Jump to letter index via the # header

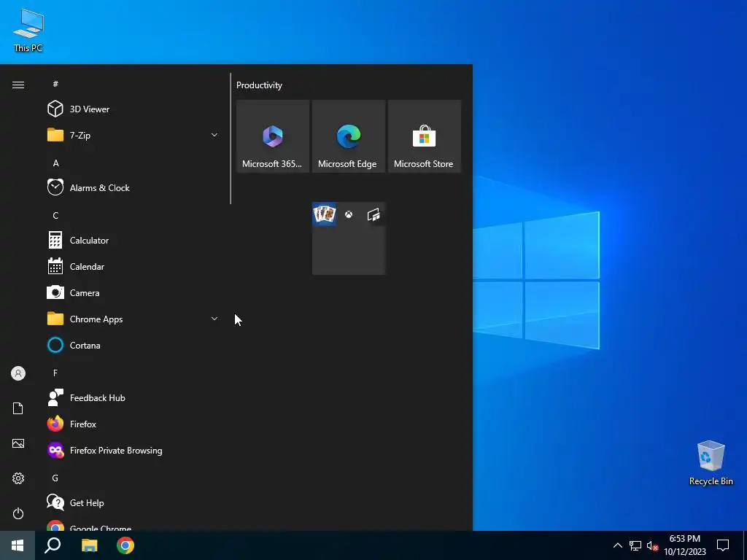click(x=55, y=84)
